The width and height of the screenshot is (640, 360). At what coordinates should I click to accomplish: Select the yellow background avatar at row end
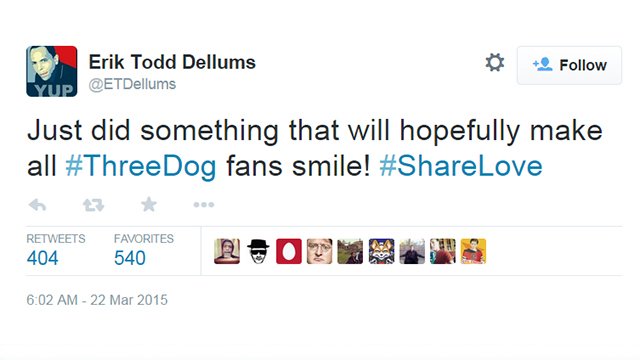(473, 251)
